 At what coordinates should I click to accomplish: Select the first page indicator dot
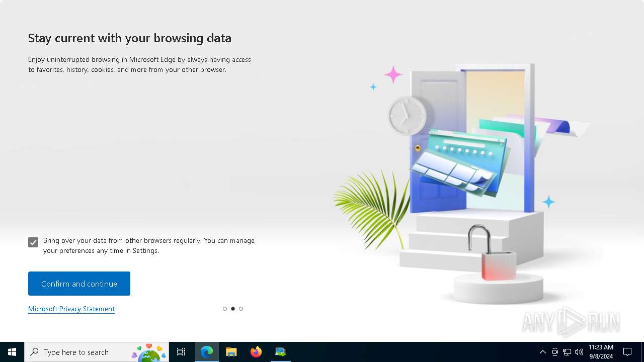tap(225, 309)
